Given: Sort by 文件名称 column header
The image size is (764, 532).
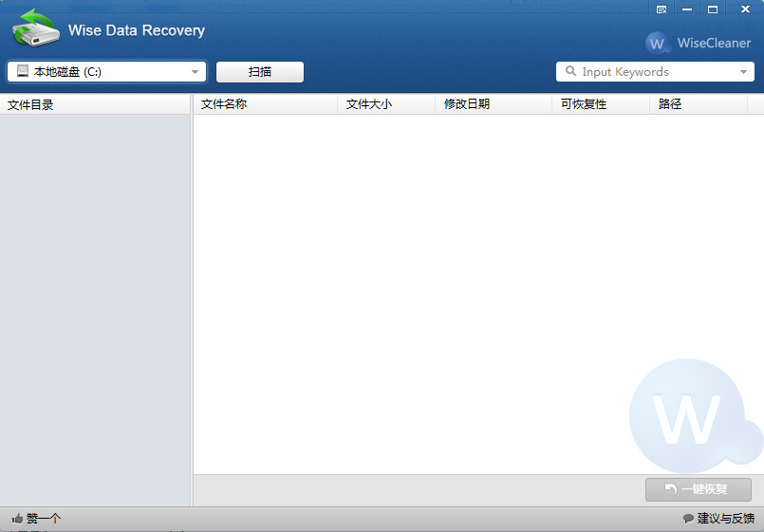Looking at the screenshot, I should click(266, 104).
